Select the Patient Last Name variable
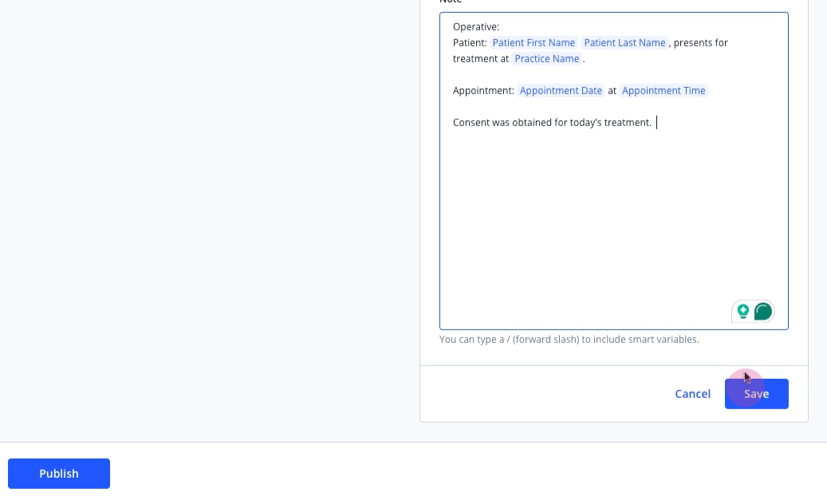The image size is (827, 504). pyautogui.click(x=624, y=43)
